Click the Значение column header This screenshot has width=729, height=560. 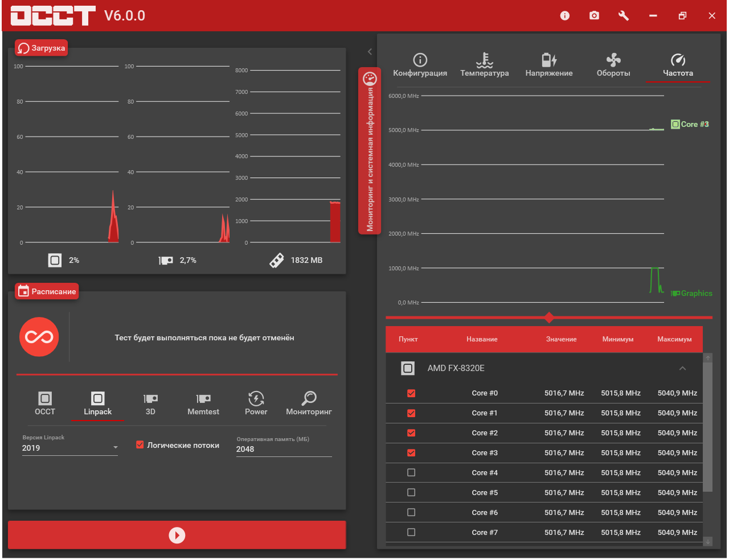[561, 339]
